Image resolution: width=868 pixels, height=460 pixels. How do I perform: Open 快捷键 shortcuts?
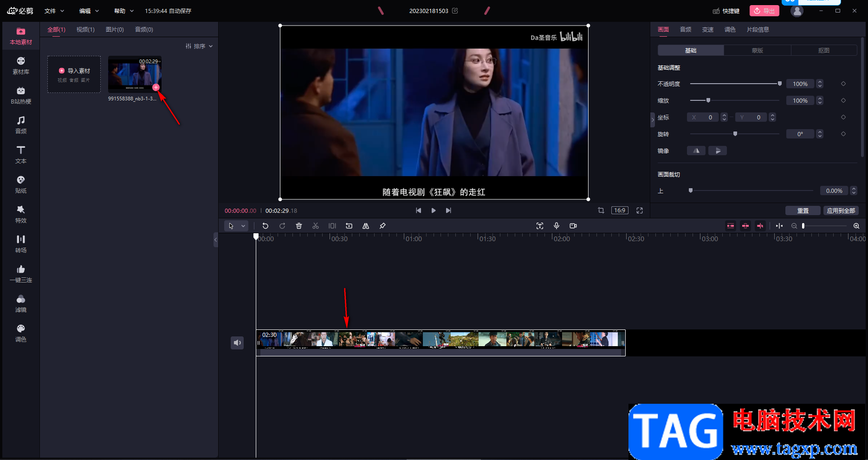726,11
